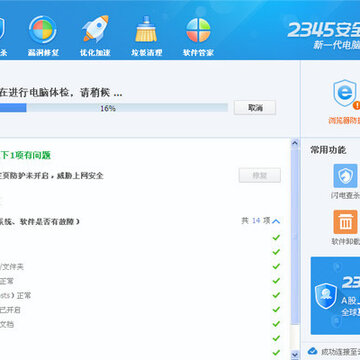The height and width of the screenshot is (360, 360).
Task: Click the 漏洞修复 tab label
Action: tap(43, 52)
